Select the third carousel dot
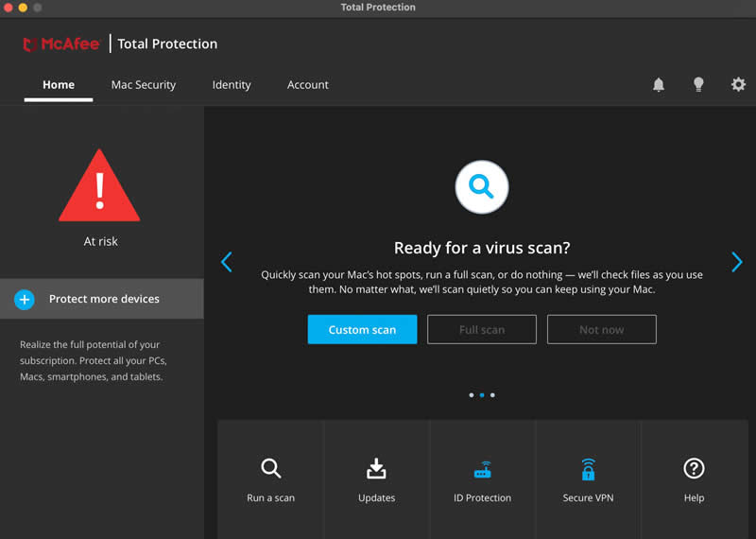This screenshot has width=756, height=539. click(x=492, y=395)
